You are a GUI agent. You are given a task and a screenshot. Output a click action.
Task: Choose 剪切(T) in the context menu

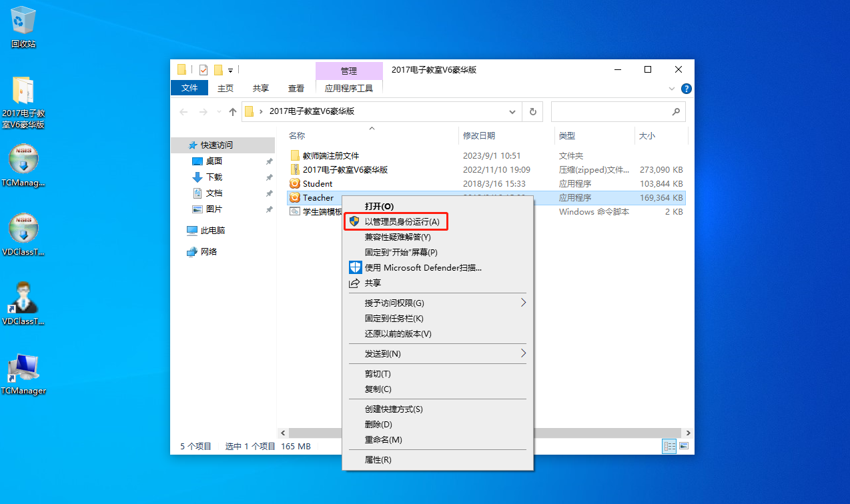(437, 373)
